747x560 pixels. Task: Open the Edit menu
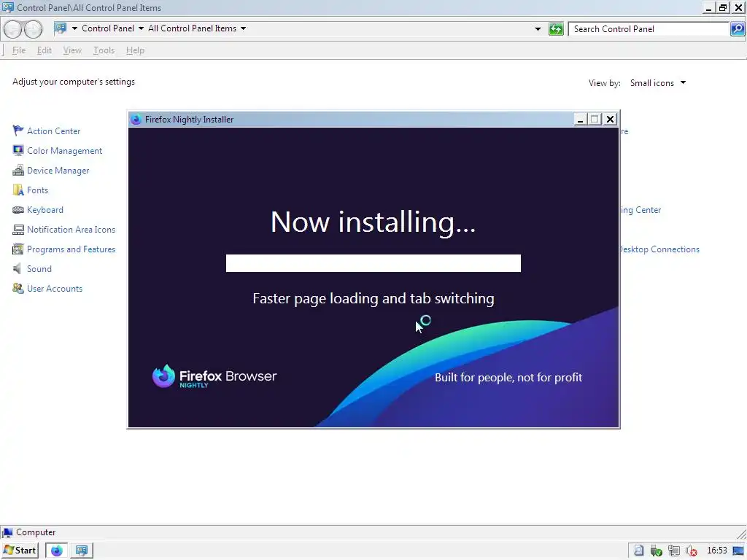tap(44, 50)
